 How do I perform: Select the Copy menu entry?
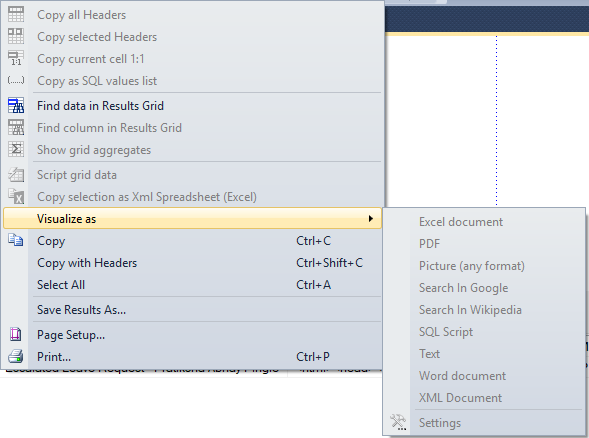click(x=193, y=240)
